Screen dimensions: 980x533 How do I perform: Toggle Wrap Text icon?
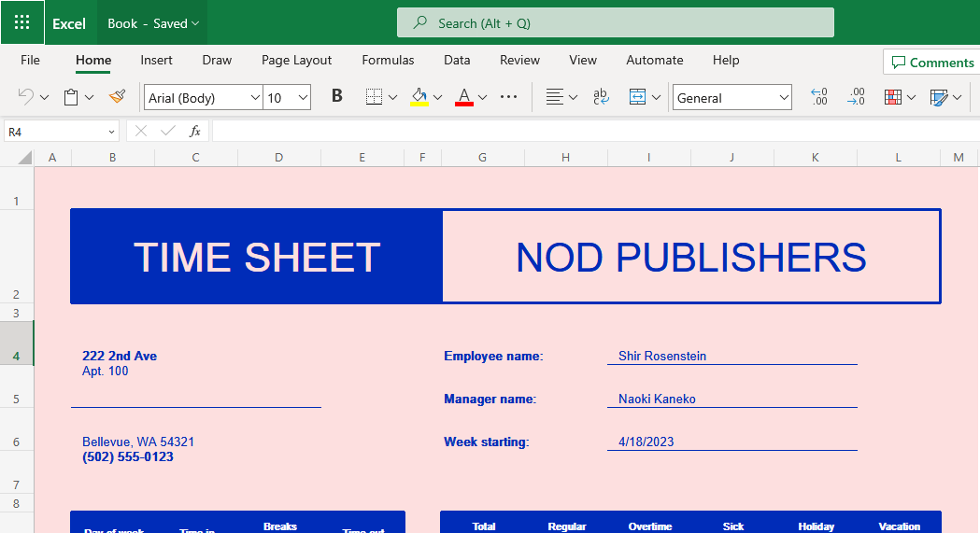[x=601, y=97]
